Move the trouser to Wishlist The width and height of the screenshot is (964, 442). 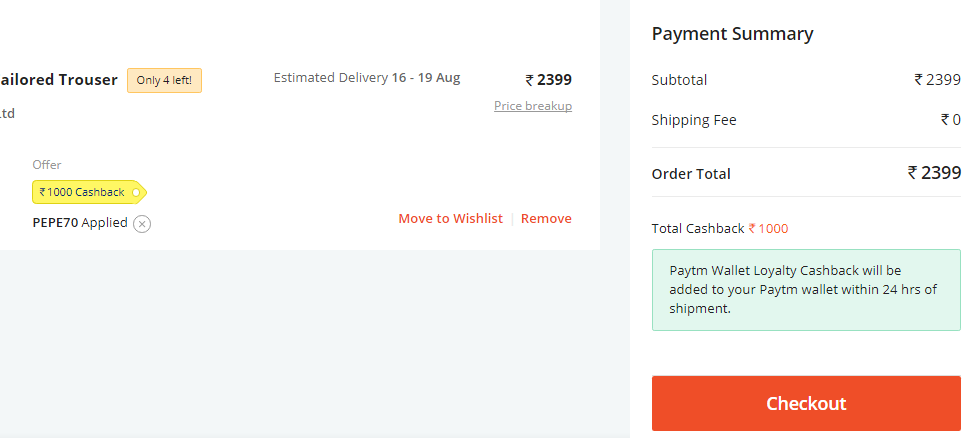pos(451,218)
